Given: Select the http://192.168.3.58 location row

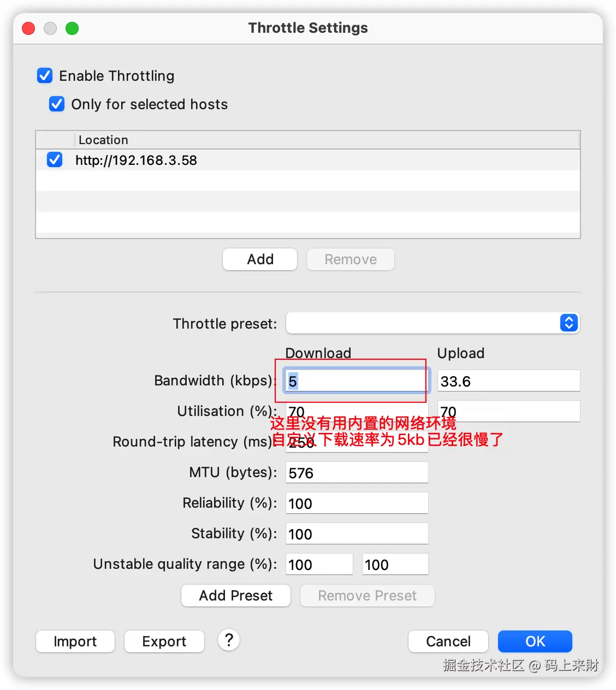Looking at the screenshot, I should (308, 160).
